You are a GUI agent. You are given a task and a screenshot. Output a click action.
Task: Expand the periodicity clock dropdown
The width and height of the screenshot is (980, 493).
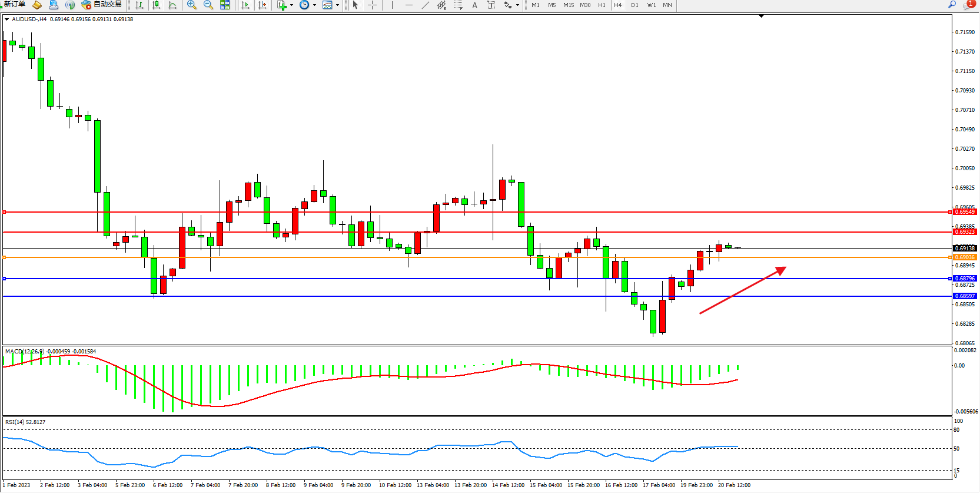[x=314, y=5]
